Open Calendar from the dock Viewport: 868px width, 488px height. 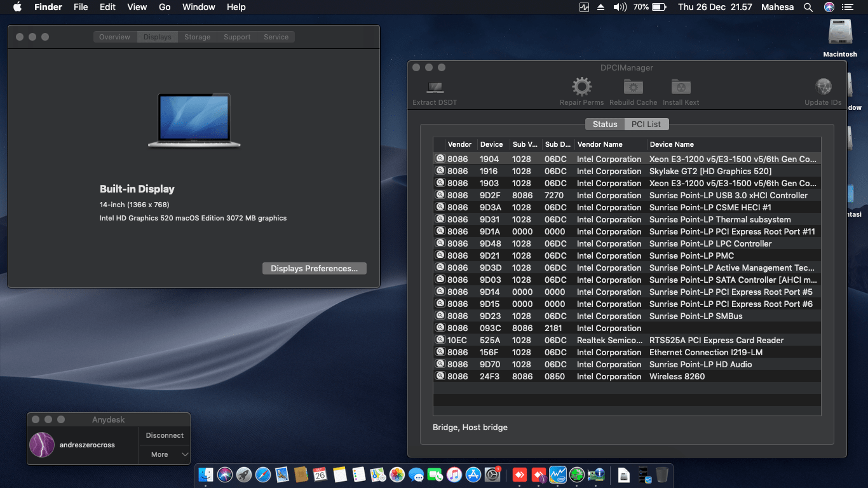click(x=320, y=474)
